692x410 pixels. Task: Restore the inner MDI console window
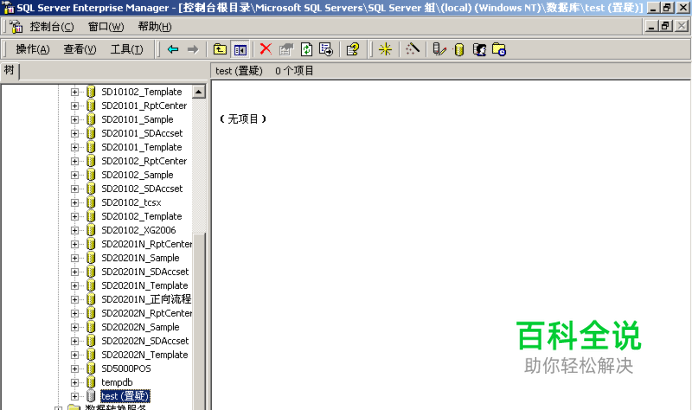(666, 26)
